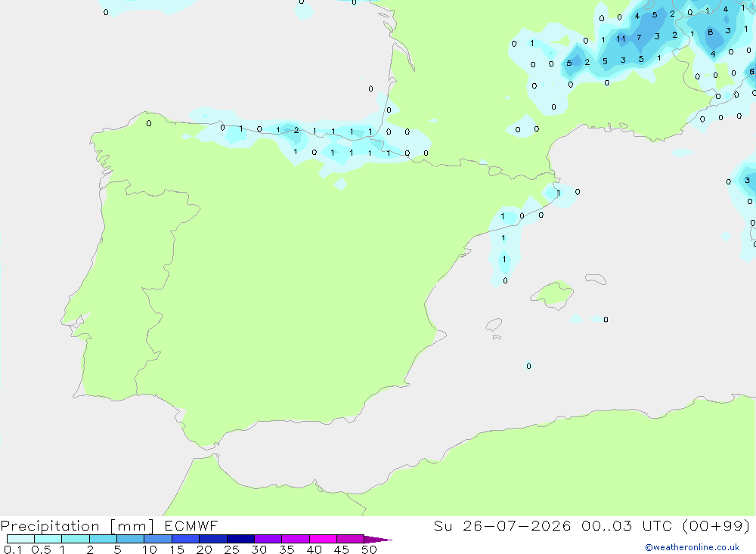The height and width of the screenshot is (554, 756).
Task: Click the legend arrow beyond 50 mm
Action: click(x=377, y=539)
